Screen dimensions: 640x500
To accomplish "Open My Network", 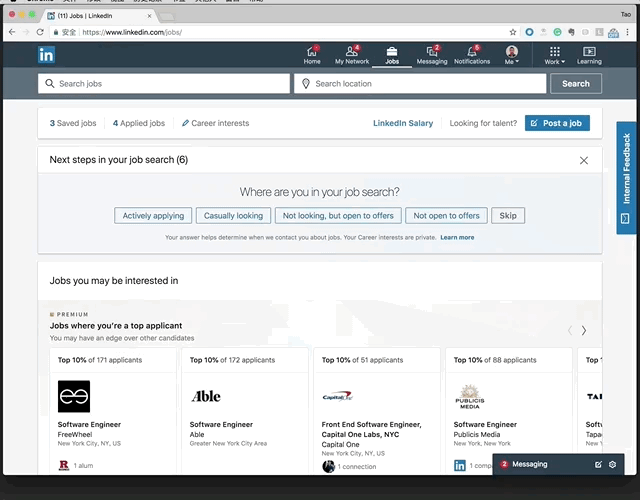I will 352,55.
